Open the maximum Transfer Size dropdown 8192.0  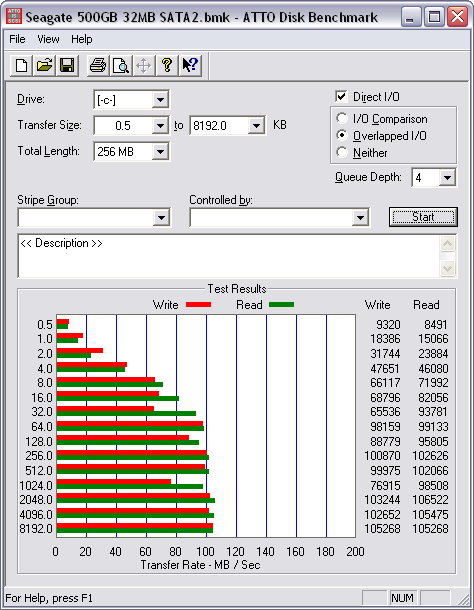point(256,126)
